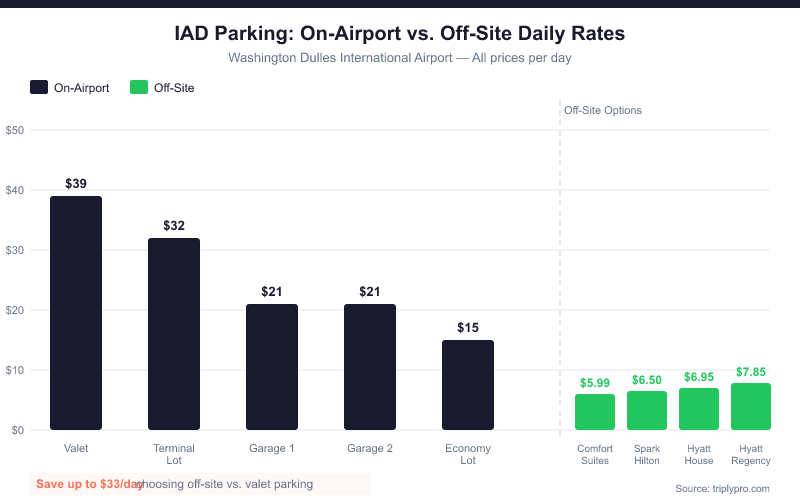Toggle the Off-Site legend label
This screenshot has width=800, height=500.
174,88
